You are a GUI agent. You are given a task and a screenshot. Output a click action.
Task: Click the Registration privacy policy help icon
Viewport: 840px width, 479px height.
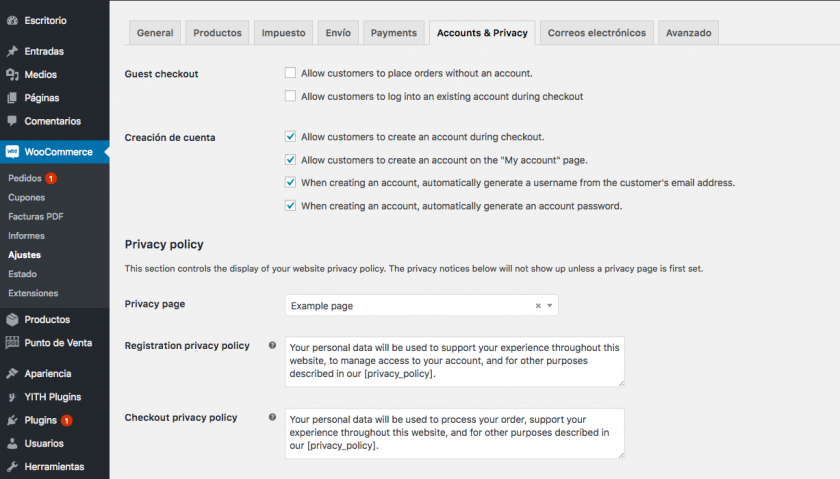coord(272,346)
